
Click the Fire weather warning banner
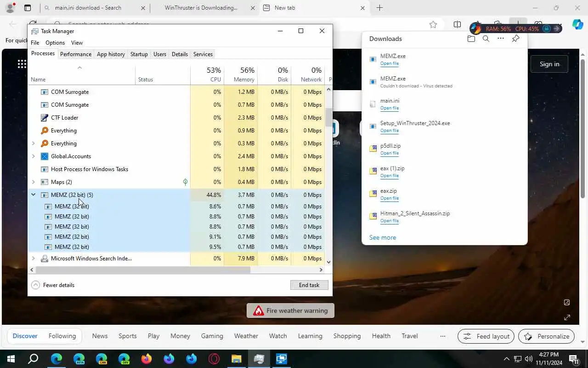coord(290,310)
